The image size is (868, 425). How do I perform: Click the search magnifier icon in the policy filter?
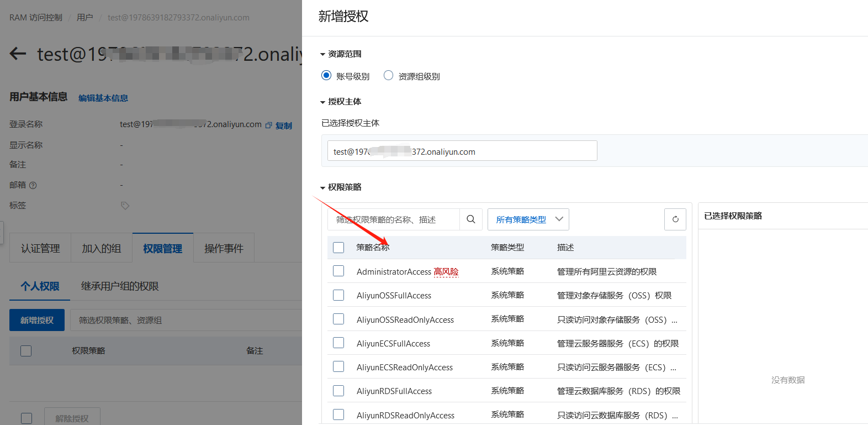(x=470, y=219)
